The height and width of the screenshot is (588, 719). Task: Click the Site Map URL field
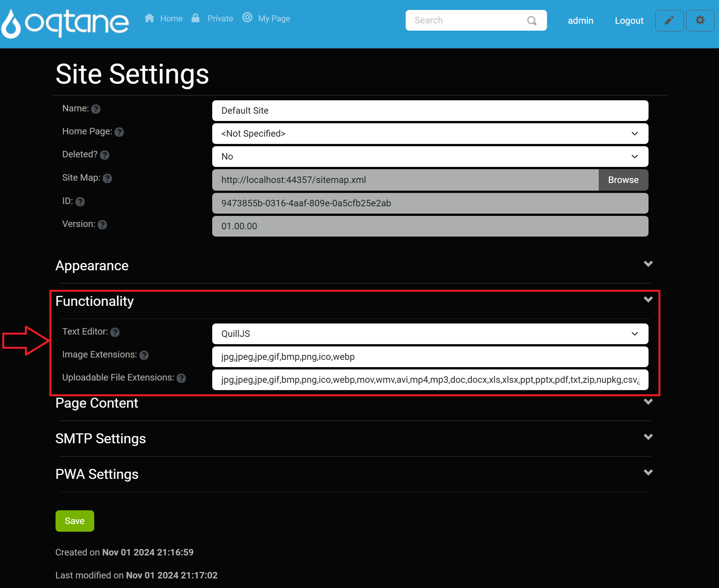tap(405, 180)
